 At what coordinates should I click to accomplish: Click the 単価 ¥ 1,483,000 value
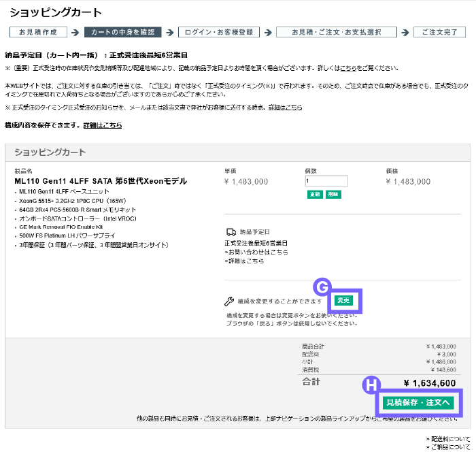(x=246, y=182)
